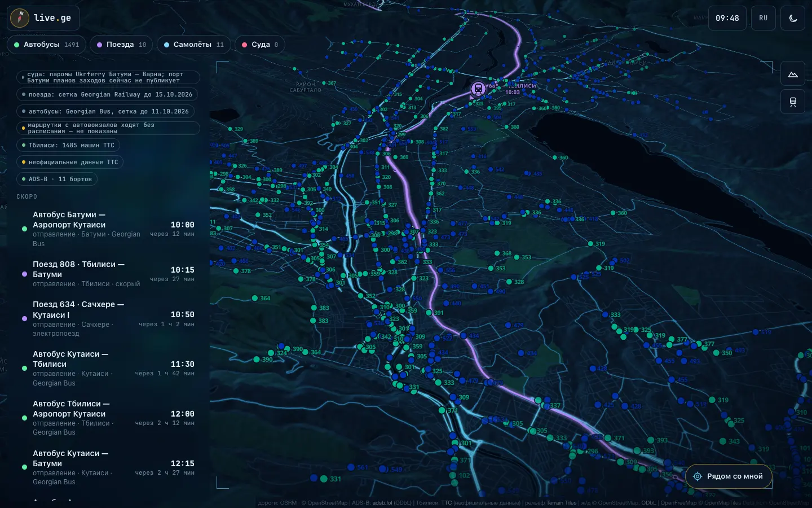Viewport: 812px width, 508px height.
Task: Click the 09:48 clock display
Action: tap(727, 18)
